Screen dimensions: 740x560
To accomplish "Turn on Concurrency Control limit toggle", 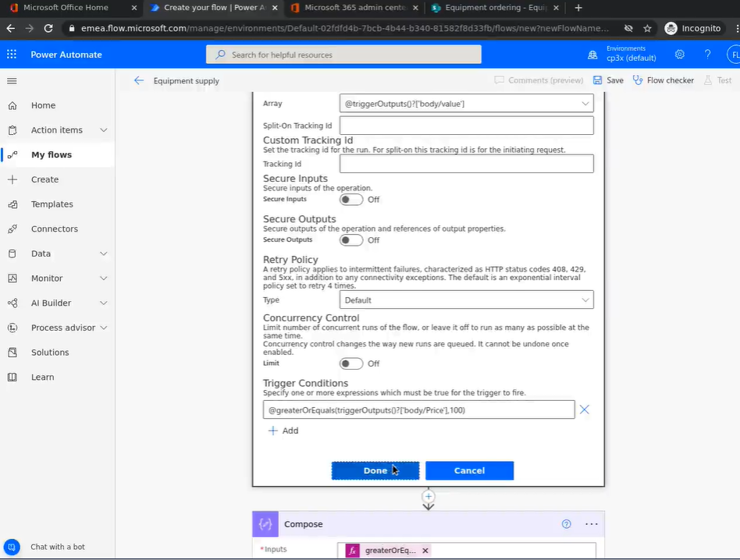I will 351,363.
